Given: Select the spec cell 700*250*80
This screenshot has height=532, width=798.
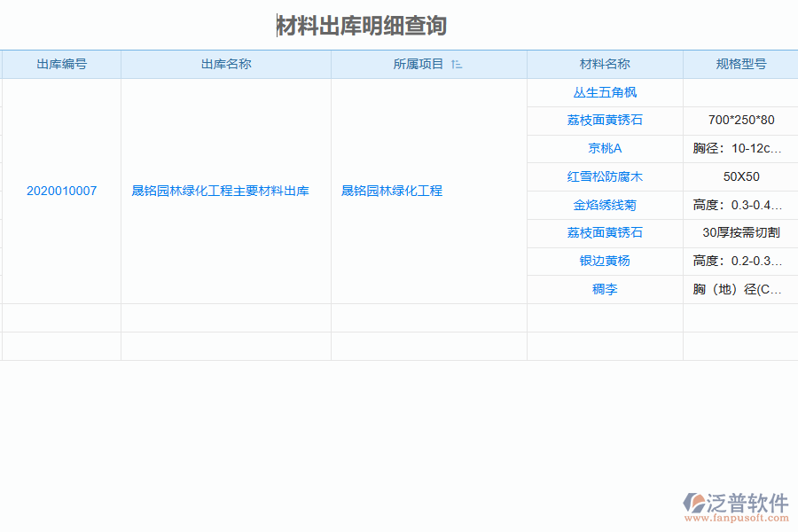Looking at the screenshot, I should point(741,120).
